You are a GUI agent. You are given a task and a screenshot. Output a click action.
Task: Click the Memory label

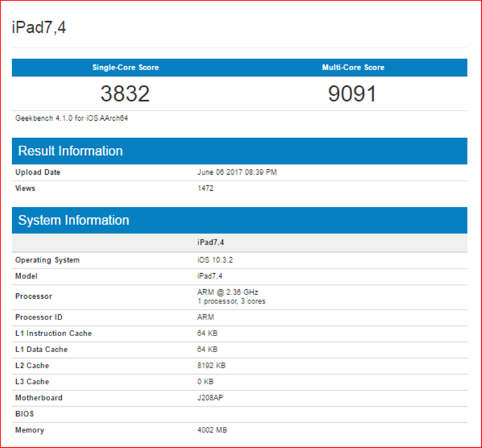coord(30,430)
